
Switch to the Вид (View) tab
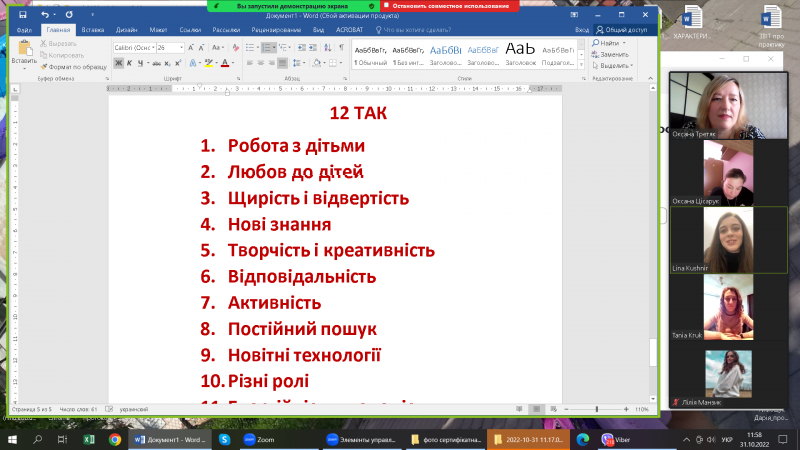[318, 30]
